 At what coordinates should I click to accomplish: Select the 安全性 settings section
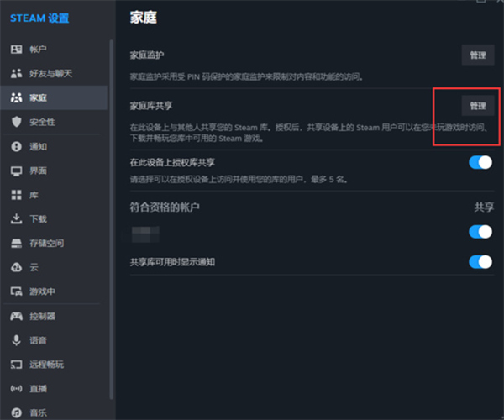(x=54, y=122)
